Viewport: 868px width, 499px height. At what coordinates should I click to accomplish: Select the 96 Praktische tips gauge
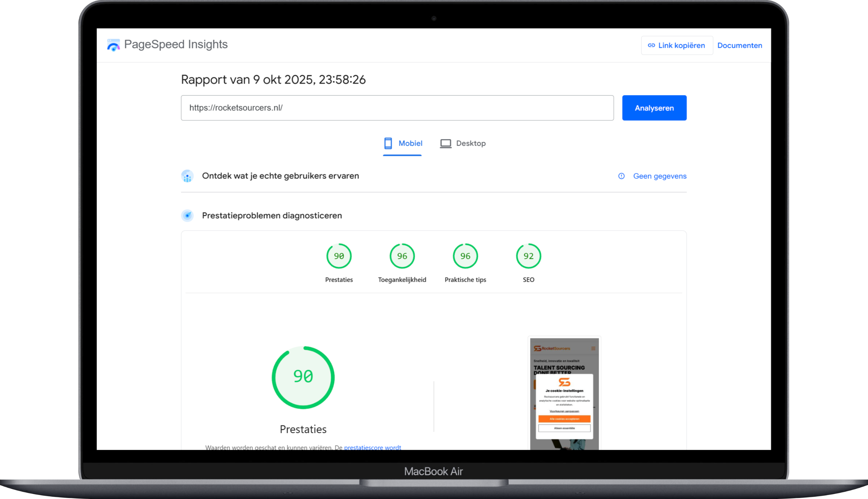[465, 256]
